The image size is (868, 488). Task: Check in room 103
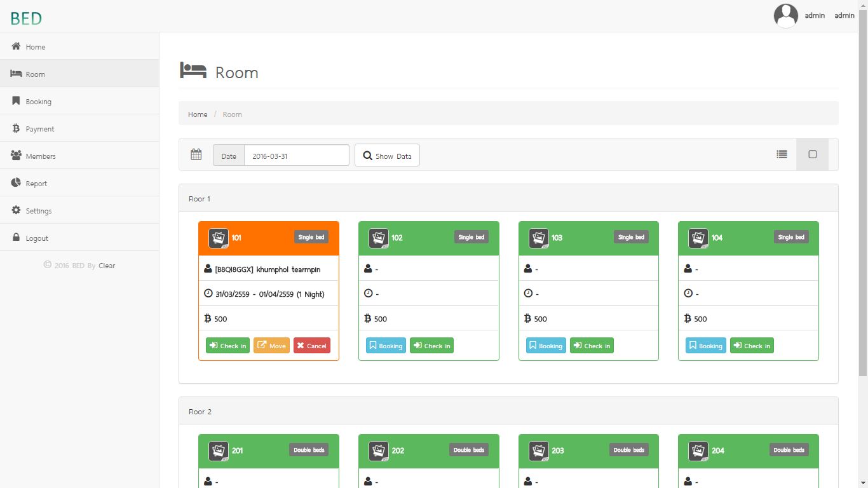coord(592,346)
